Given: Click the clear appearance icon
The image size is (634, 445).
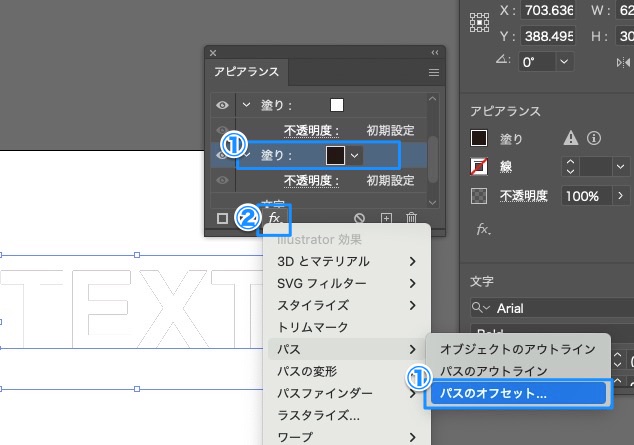Looking at the screenshot, I should (360, 218).
